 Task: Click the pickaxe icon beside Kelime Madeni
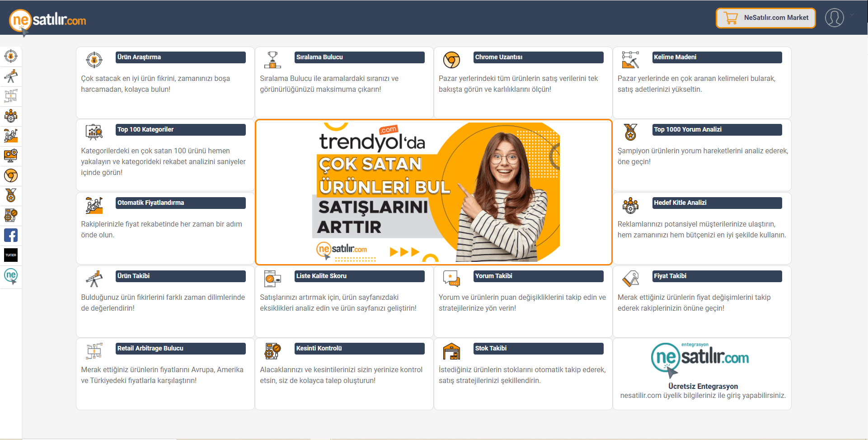point(630,60)
